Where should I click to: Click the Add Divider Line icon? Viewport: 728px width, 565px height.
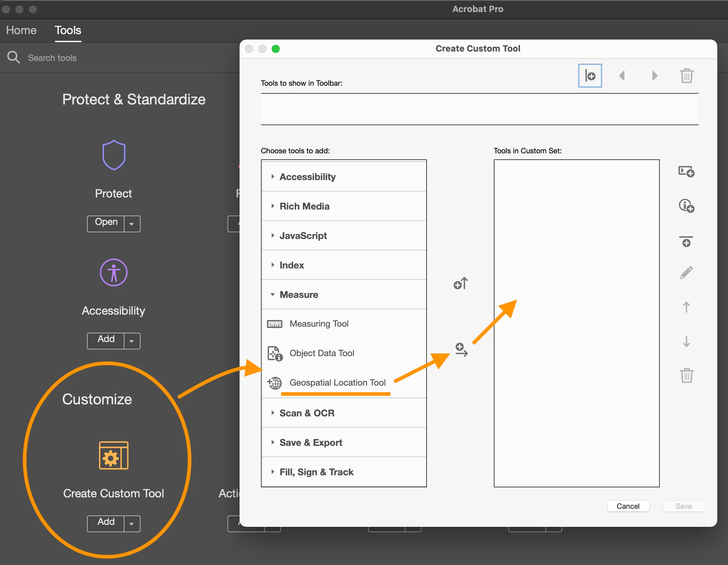point(686,241)
